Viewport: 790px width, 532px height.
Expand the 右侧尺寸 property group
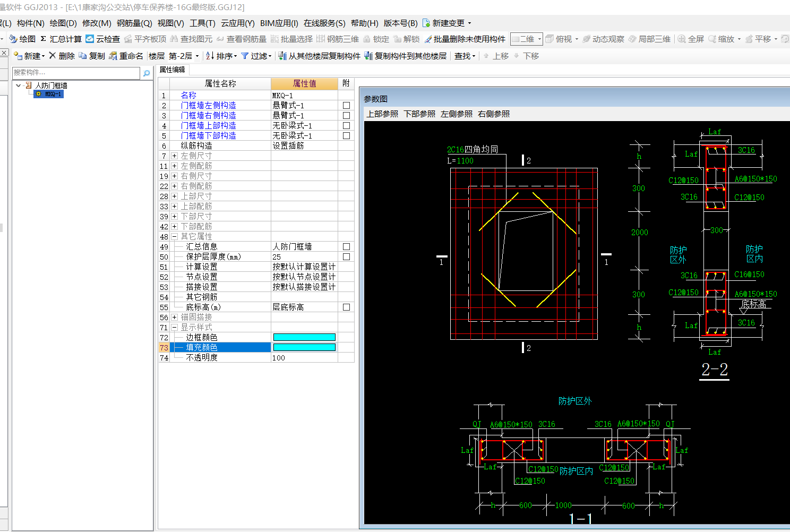point(174,176)
